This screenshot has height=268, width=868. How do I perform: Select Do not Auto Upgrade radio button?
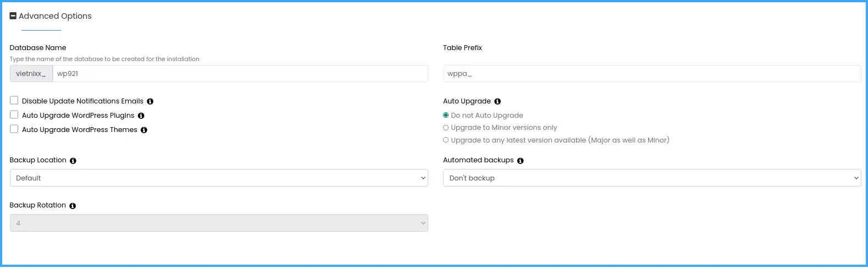tap(446, 115)
